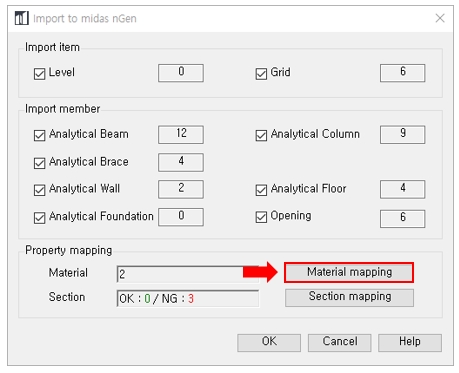Click the Analytical Column count box showing 9

402,134
